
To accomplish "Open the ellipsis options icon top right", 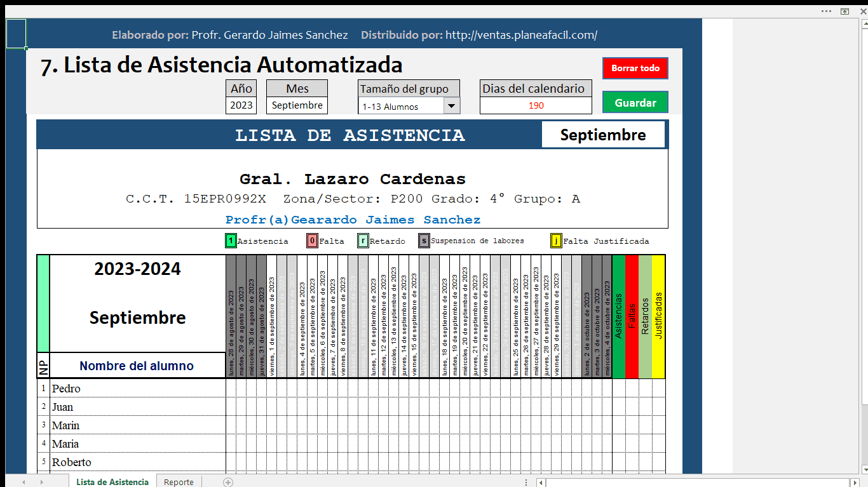I will click(826, 11).
